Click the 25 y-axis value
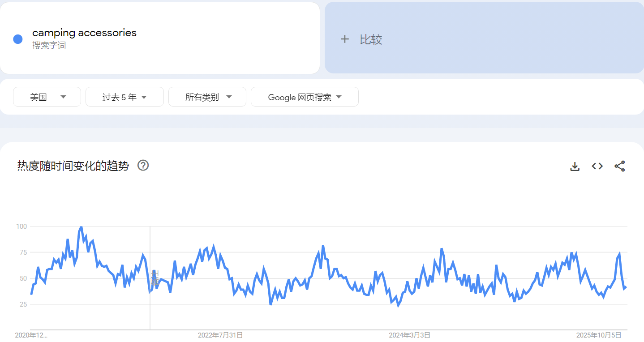Viewport: 644px width, 342px height. click(x=23, y=304)
